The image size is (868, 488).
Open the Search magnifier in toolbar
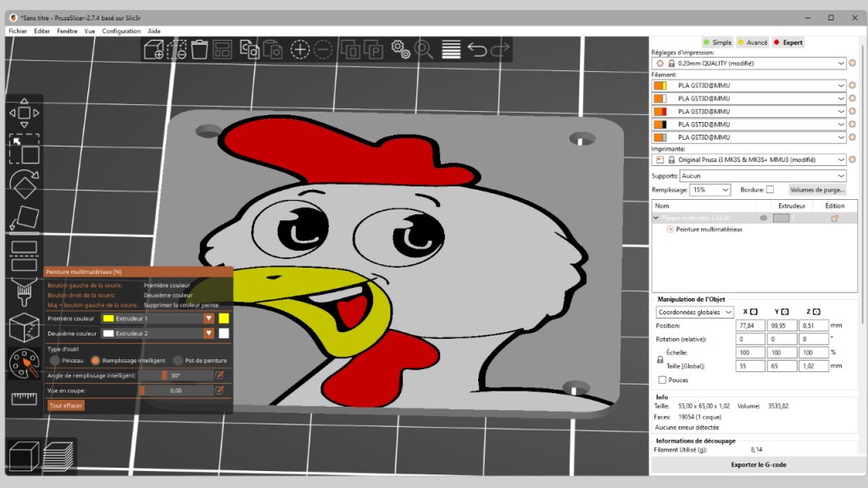[x=424, y=50]
